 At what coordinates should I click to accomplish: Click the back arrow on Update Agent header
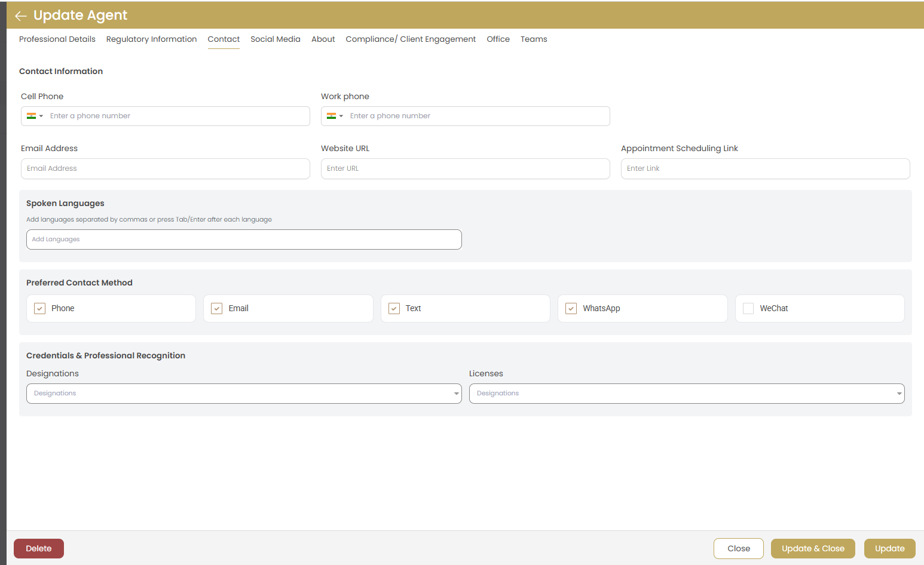click(x=21, y=15)
